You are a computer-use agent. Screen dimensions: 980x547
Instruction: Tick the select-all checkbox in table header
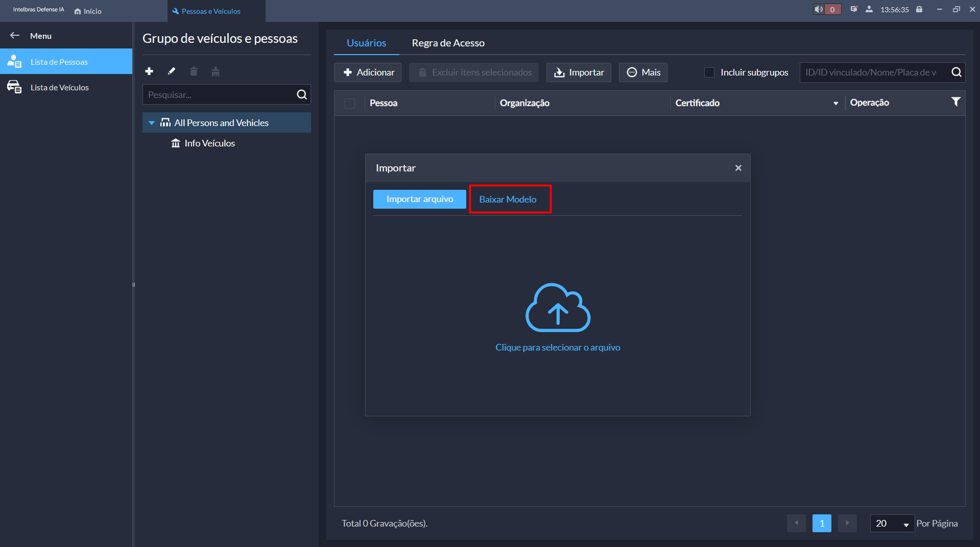pos(350,104)
